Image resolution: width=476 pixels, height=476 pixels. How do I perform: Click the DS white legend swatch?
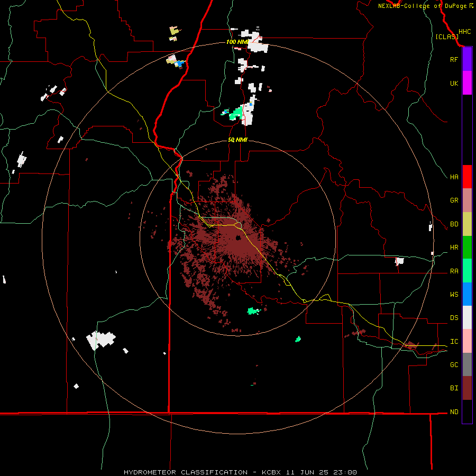coord(467,317)
